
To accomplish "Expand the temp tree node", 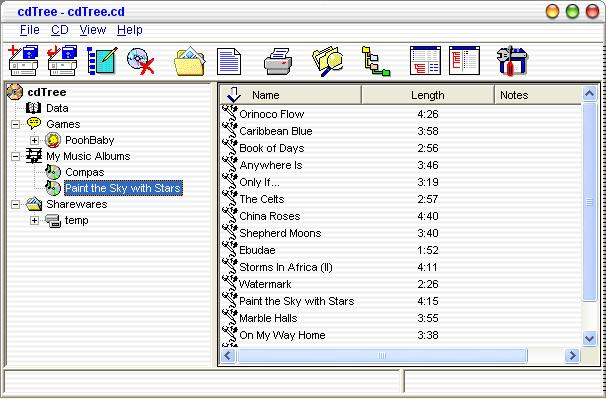I will [x=34, y=220].
